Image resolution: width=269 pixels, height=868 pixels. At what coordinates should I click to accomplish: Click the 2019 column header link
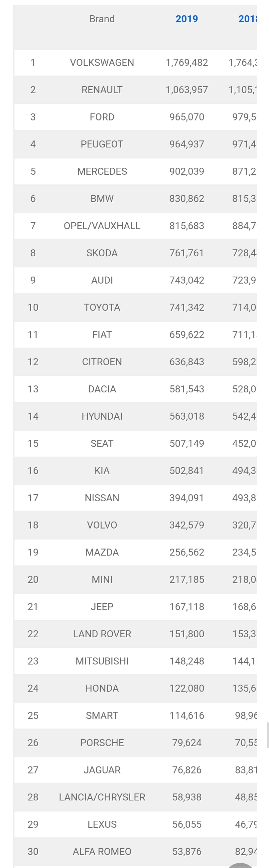click(x=187, y=19)
